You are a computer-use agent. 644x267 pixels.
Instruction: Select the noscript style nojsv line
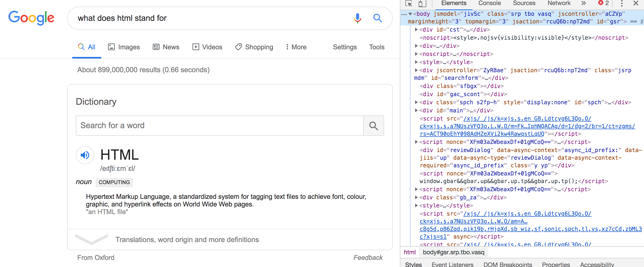coord(524,38)
